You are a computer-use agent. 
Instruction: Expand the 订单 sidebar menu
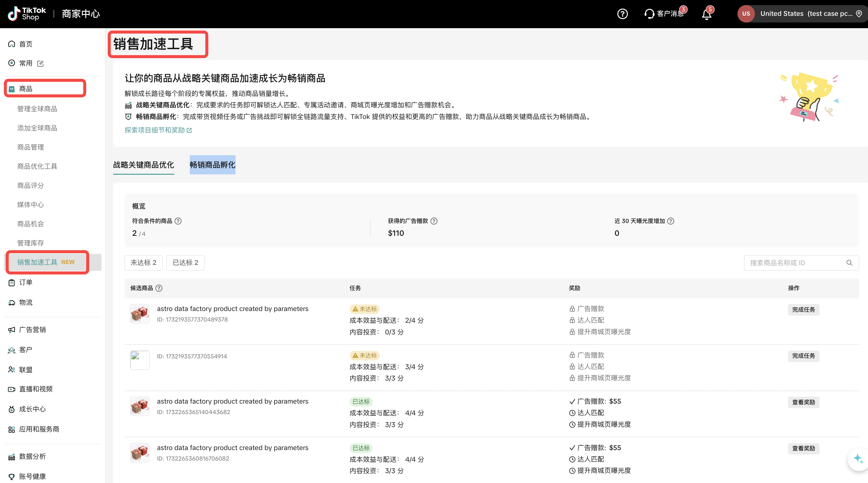click(26, 282)
